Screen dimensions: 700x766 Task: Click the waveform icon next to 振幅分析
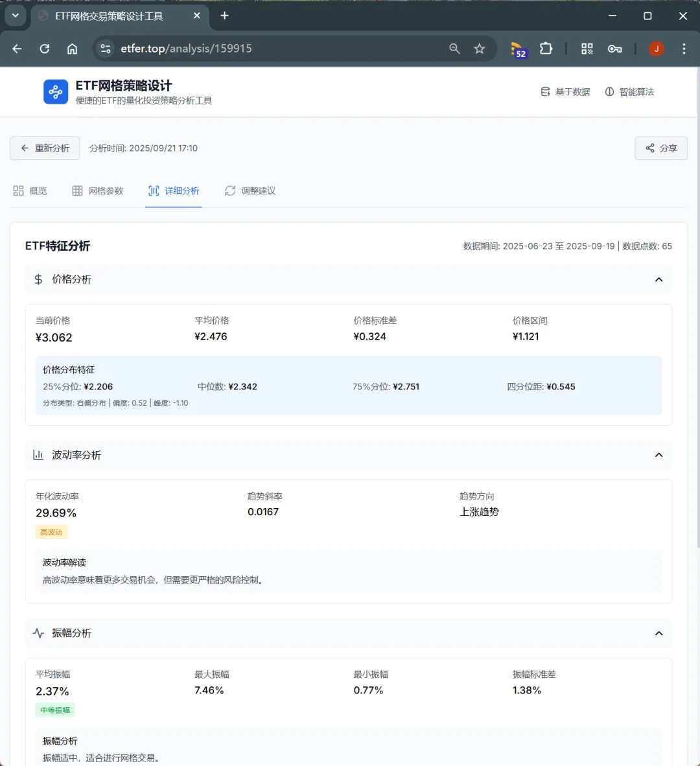tap(38, 633)
